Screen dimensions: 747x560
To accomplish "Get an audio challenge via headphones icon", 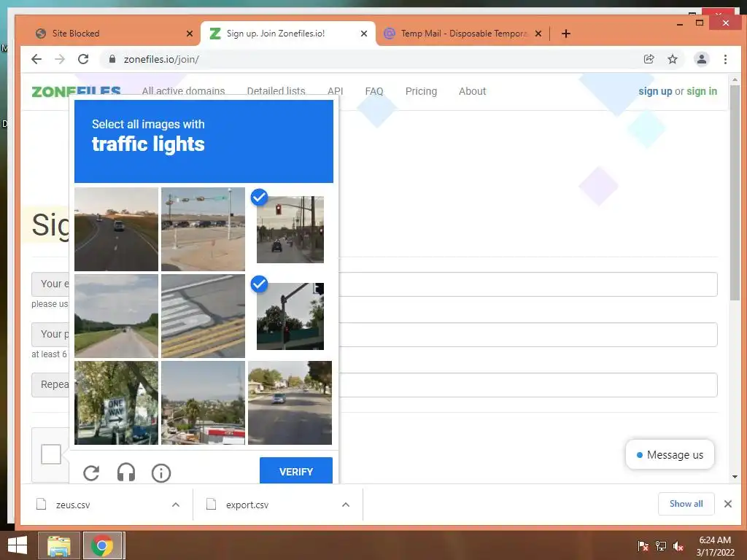I will (126, 472).
